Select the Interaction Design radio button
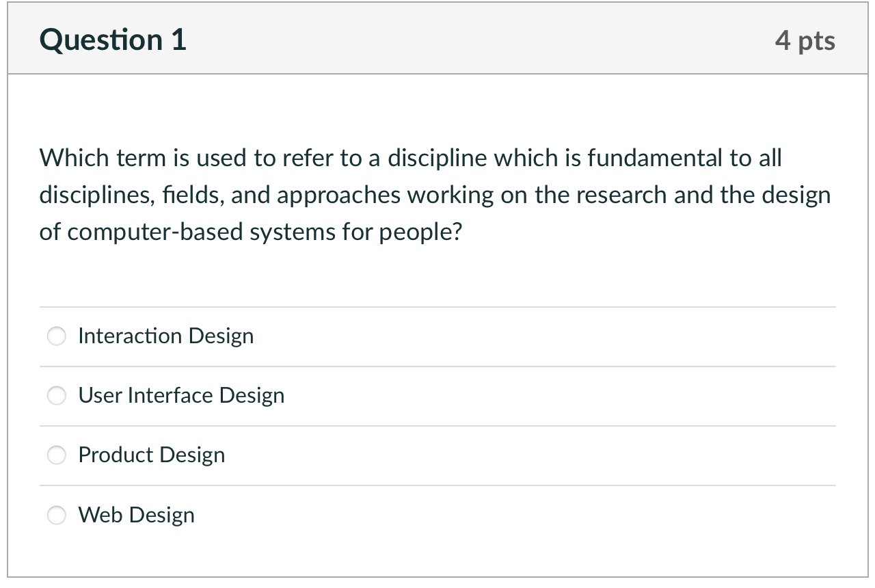This screenshot has height=588, width=875. tap(57, 336)
